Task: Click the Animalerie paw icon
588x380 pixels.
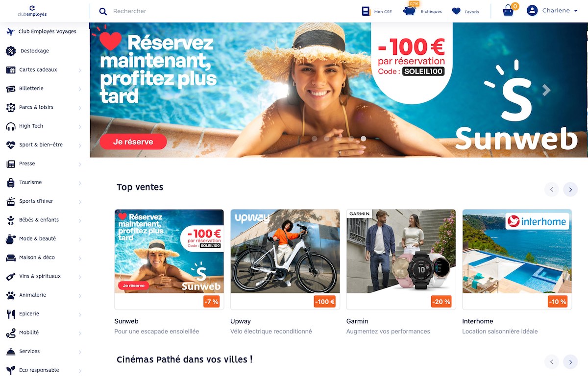Action: click(x=10, y=295)
